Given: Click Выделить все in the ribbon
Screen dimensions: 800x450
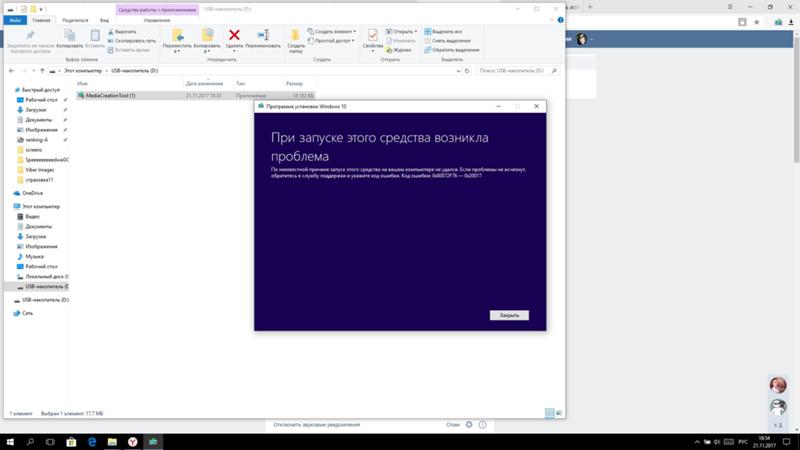Looking at the screenshot, I should point(443,32).
